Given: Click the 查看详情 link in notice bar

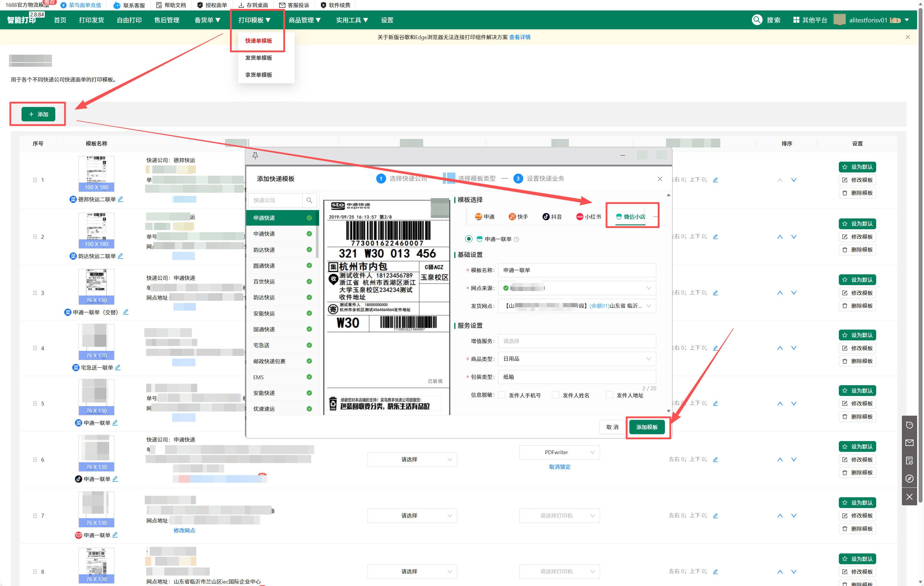Looking at the screenshot, I should [520, 37].
